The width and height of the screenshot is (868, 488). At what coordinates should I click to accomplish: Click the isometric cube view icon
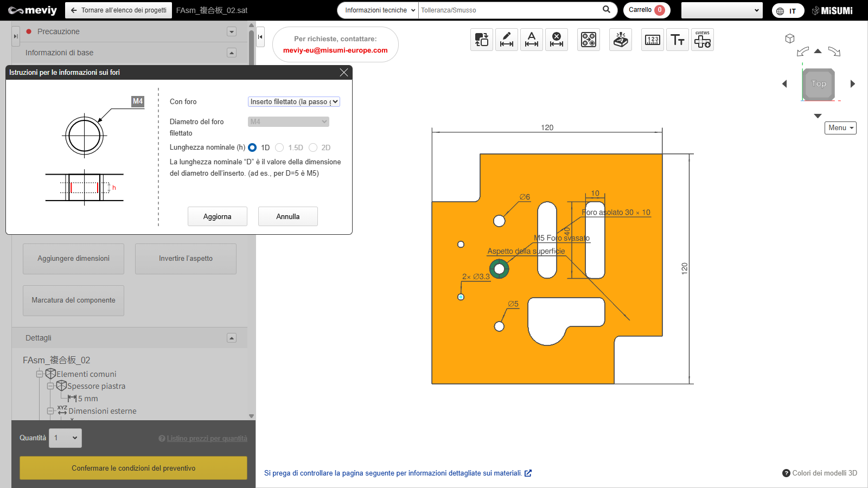point(790,38)
